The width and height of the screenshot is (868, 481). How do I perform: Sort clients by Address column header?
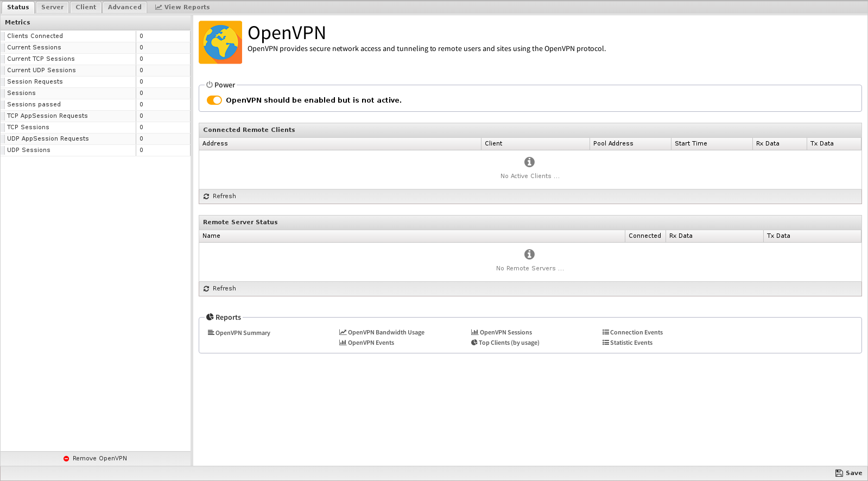click(340, 143)
